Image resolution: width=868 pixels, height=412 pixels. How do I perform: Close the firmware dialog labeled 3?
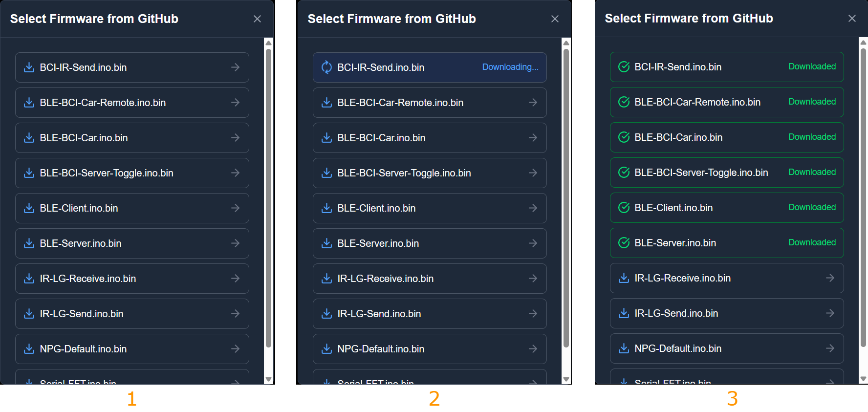click(852, 19)
